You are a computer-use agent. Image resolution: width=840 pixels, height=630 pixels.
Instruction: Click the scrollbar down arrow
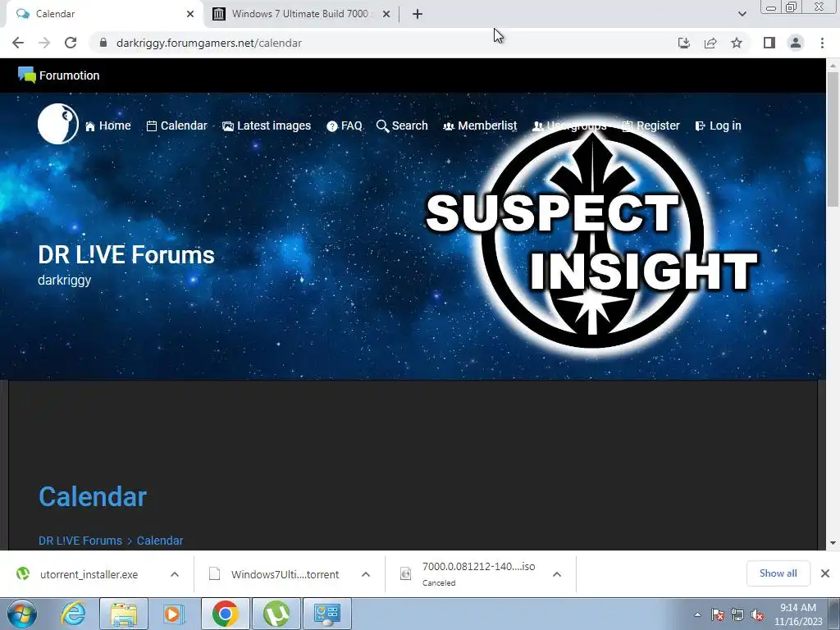pyautogui.click(x=833, y=543)
